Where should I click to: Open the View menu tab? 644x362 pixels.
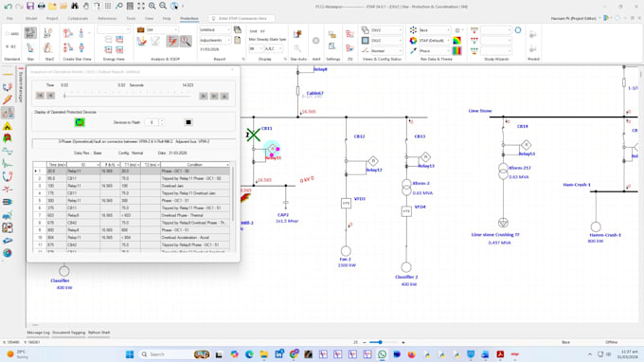coord(149,19)
